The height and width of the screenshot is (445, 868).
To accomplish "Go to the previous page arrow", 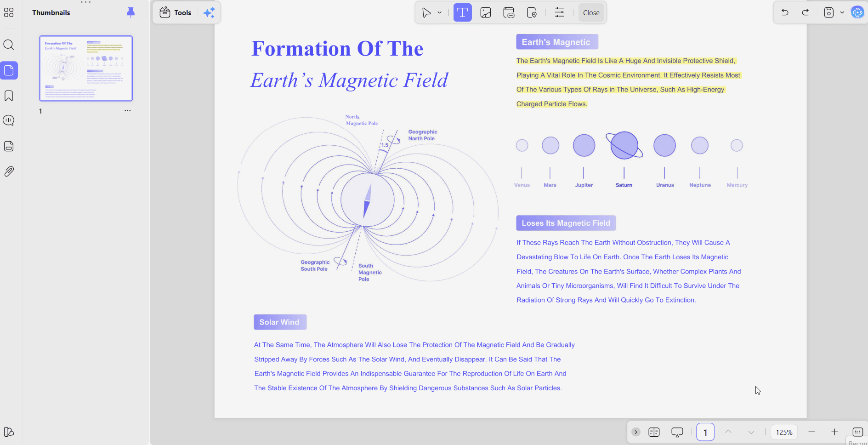I will (728, 432).
